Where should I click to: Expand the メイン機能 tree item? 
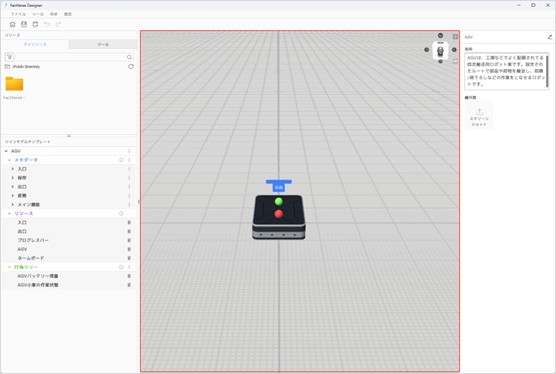coord(13,205)
